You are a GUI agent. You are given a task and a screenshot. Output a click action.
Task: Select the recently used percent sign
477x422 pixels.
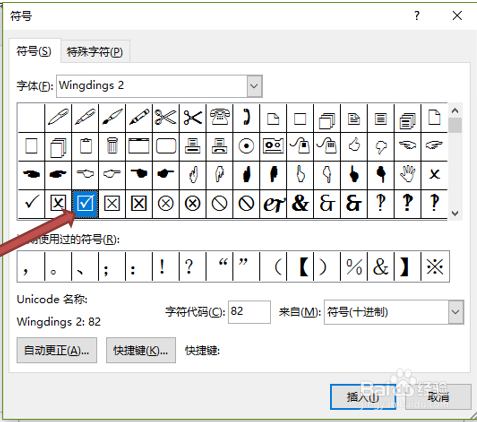pos(354,267)
